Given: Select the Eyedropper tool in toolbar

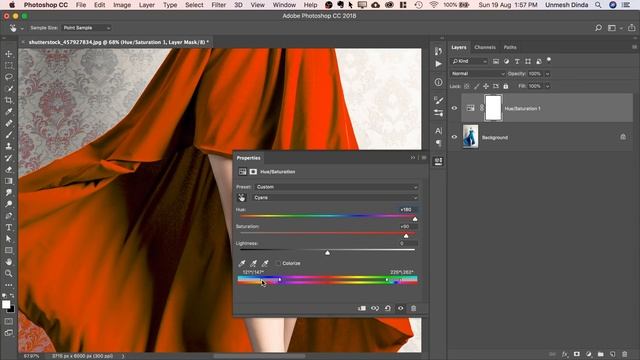Looking at the screenshot, I should [9, 111].
